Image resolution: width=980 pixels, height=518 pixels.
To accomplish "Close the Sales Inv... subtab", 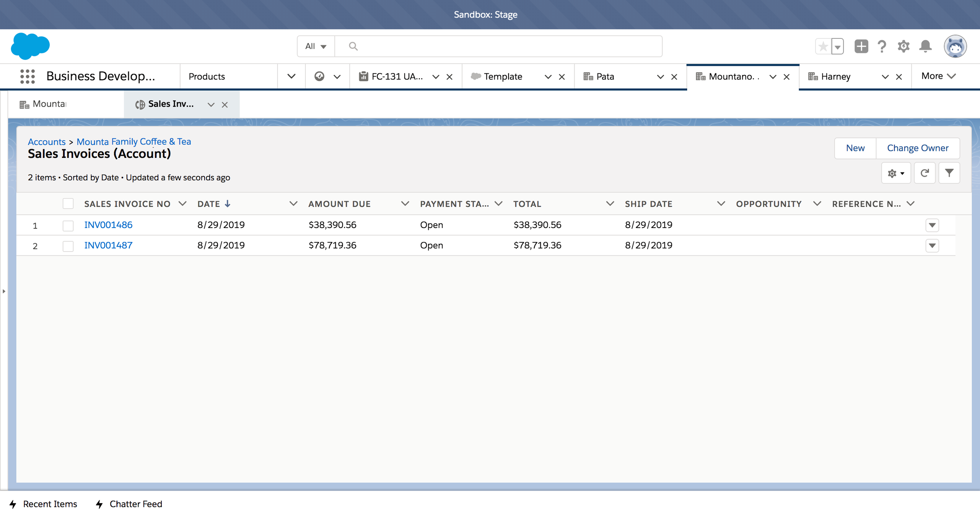I will pyautogui.click(x=225, y=105).
